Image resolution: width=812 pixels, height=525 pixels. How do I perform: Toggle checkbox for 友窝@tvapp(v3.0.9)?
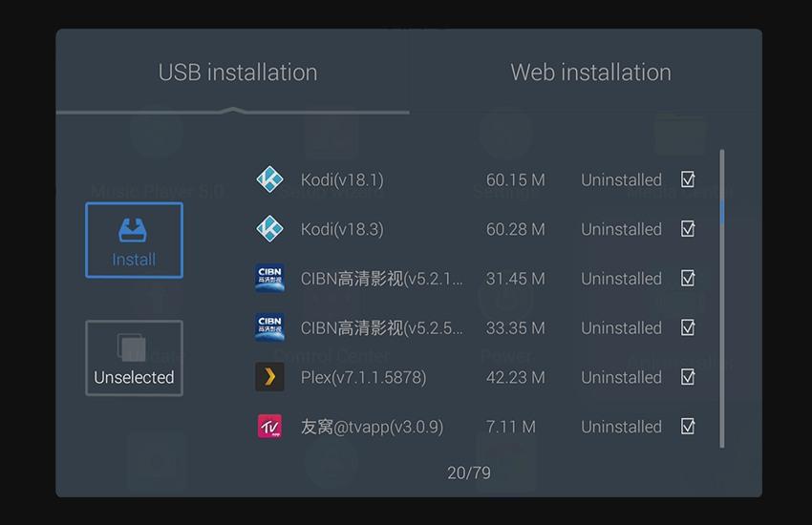687,427
